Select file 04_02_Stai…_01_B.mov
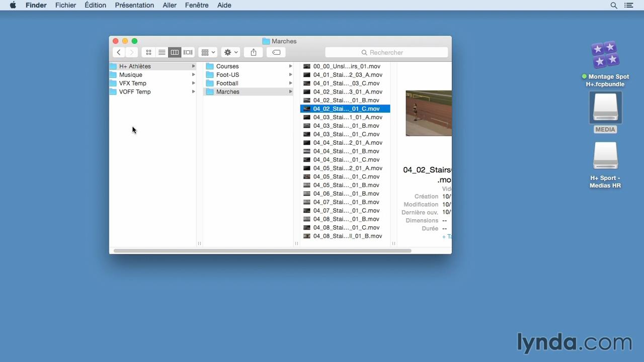The image size is (644, 362). click(x=345, y=101)
